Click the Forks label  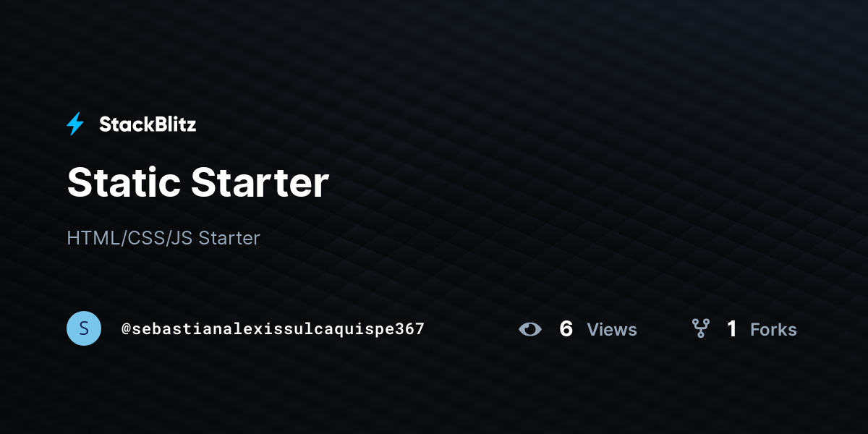point(773,330)
